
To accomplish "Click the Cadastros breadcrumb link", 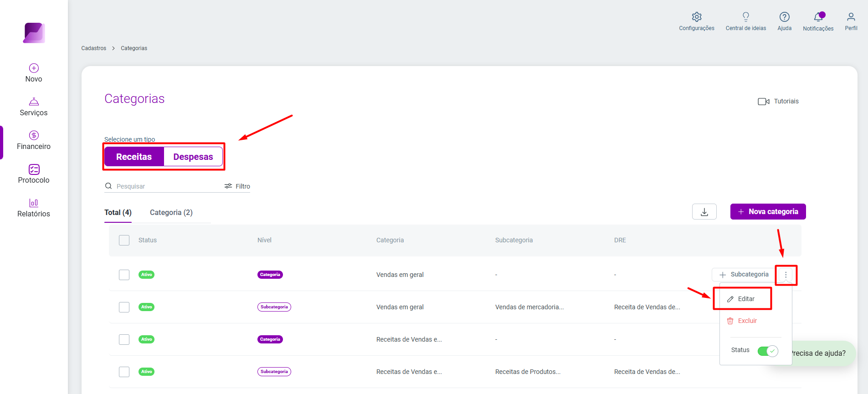I will click(x=94, y=48).
